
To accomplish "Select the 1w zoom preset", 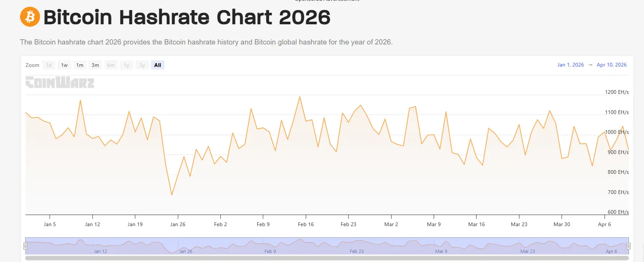I will tap(64, 65).
